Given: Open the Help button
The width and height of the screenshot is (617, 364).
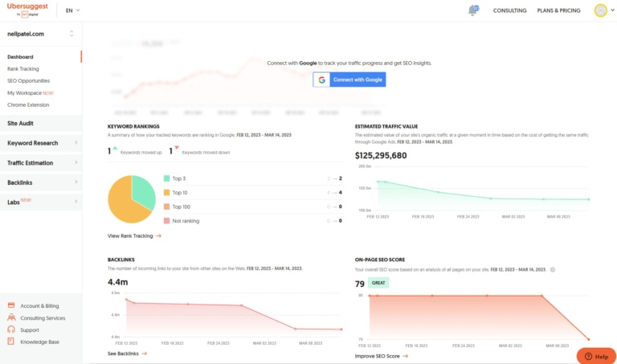Looking at the screenshot, I should [x=596, y=356].
